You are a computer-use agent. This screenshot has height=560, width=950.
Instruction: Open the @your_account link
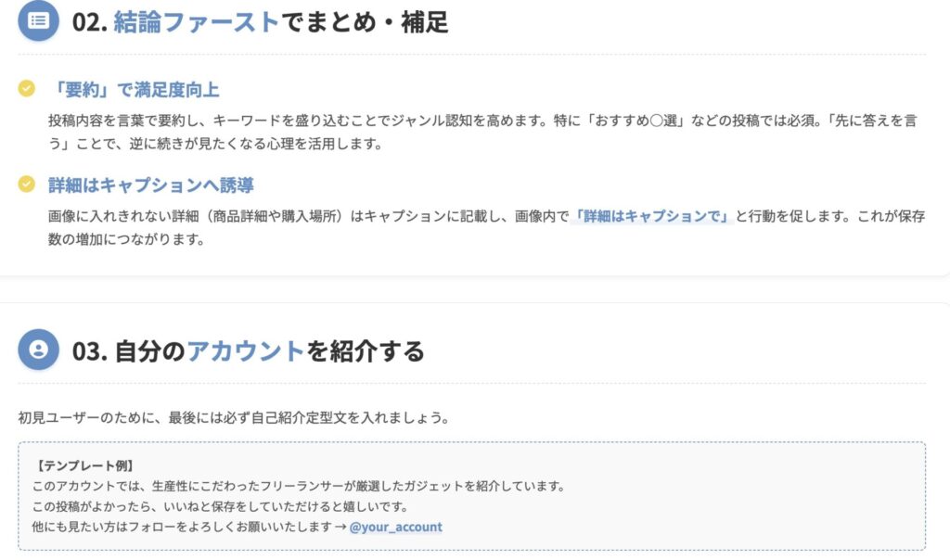coord(396,527)
